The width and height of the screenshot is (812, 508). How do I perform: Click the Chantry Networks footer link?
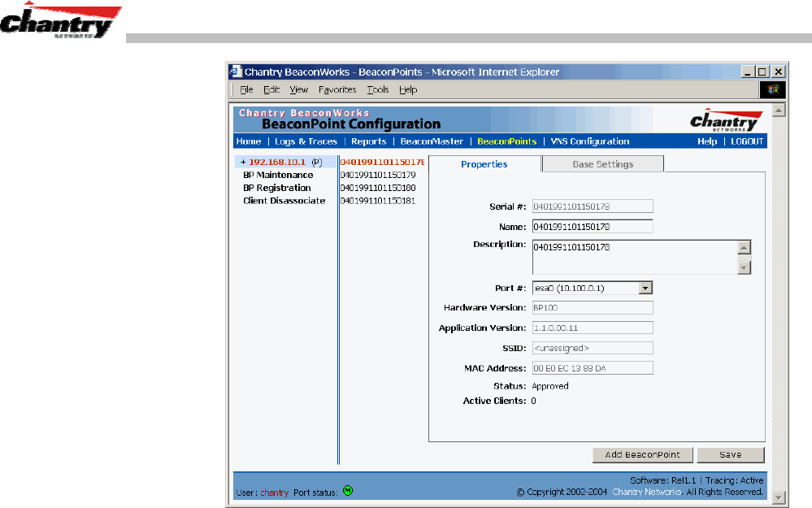click(x=647, y=492)
